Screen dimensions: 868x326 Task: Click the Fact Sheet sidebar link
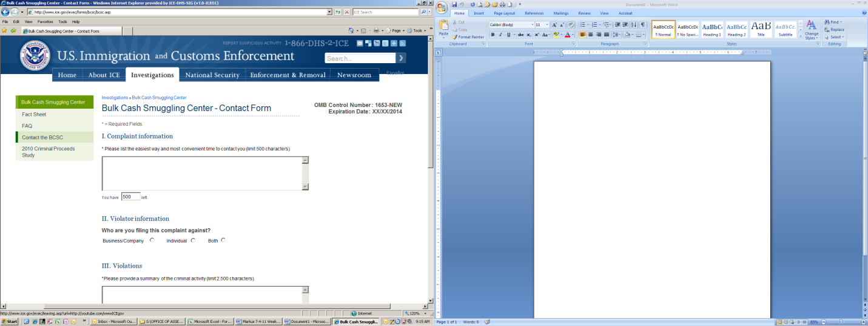(x=34, y=114)
